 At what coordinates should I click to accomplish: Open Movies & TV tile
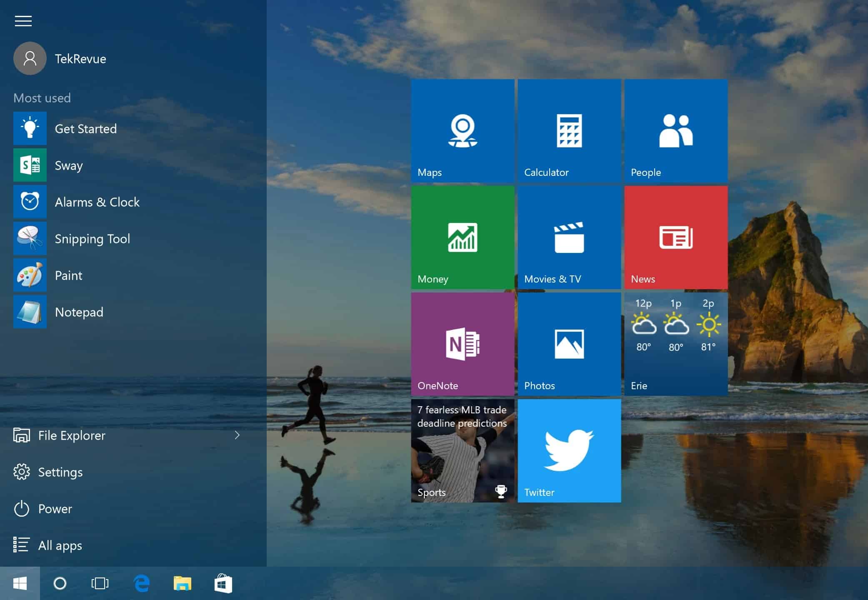click(x=569, y=237)
